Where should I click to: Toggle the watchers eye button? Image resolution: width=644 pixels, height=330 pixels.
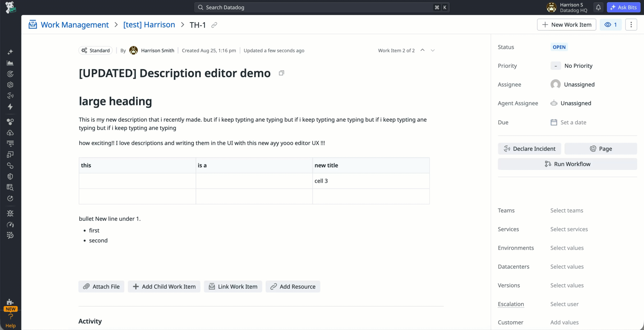(x=611, y=24)
